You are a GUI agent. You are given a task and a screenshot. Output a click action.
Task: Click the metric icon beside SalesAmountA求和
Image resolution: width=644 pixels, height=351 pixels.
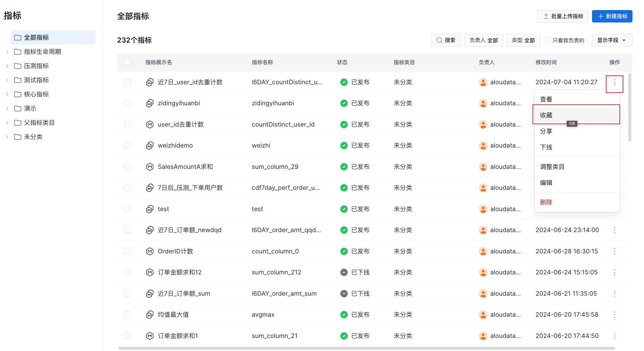click(x=150, y=167)
